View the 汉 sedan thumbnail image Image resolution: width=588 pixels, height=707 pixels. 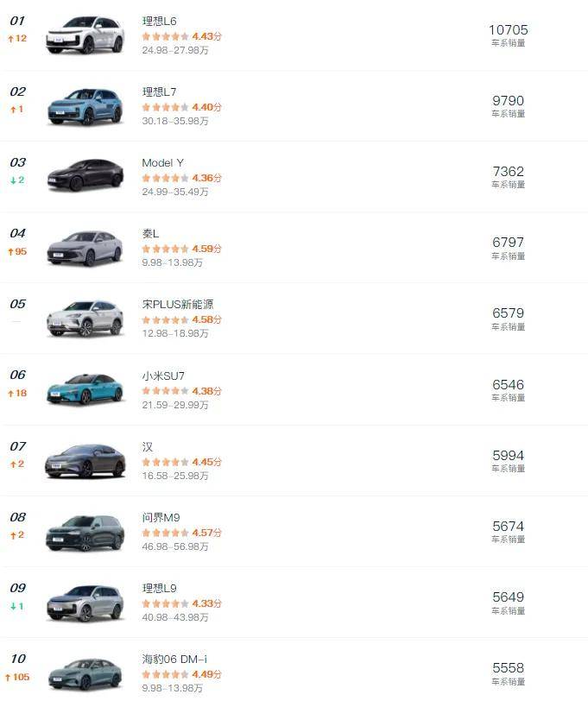84,461
